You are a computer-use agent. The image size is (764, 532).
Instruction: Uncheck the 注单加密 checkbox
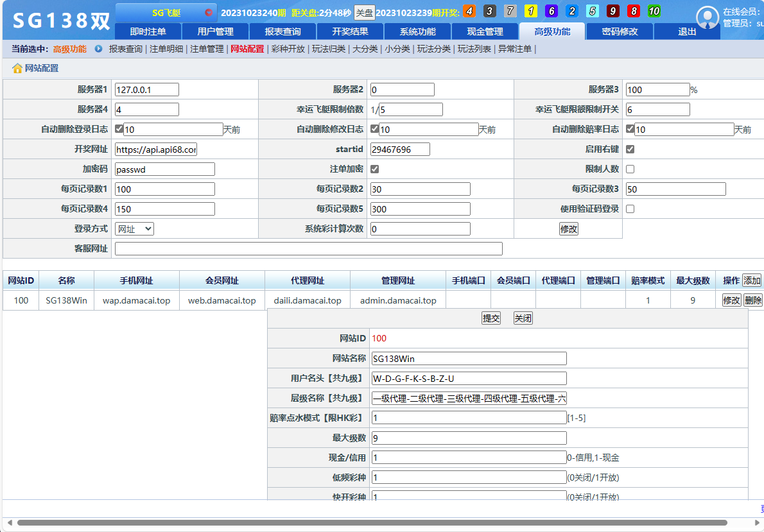click(374, 169)
